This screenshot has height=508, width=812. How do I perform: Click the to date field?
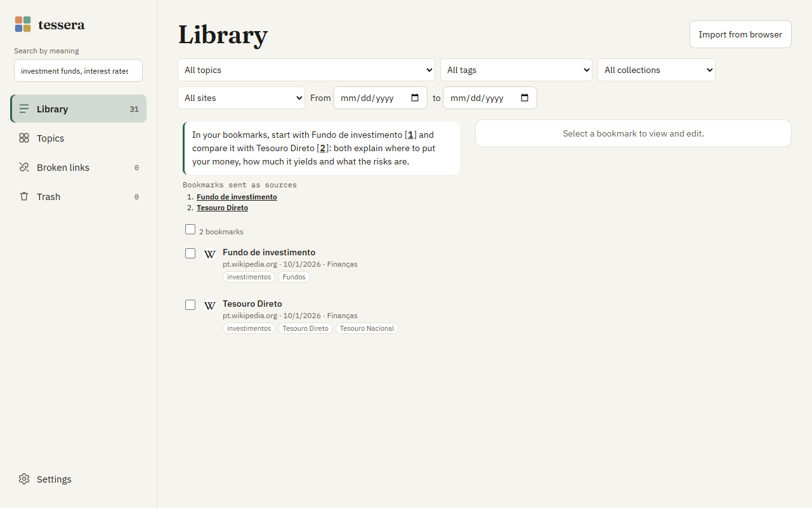(x=490, y=98)
